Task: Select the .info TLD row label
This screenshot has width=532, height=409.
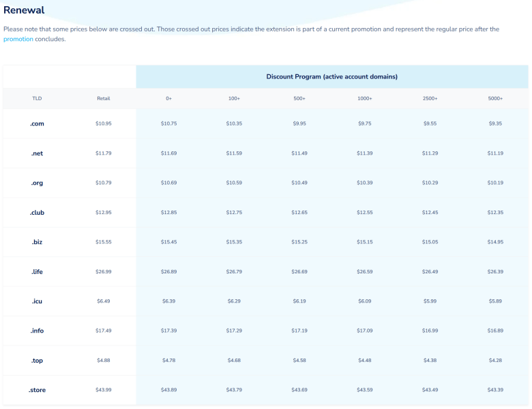Action: [37, 331]
